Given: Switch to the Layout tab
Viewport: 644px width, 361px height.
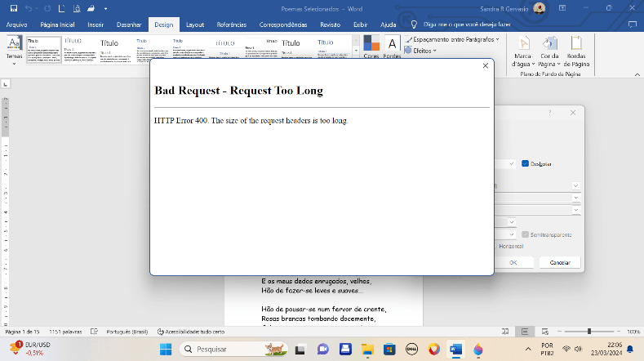Looking at the screenshot, I should pos(195,25).
